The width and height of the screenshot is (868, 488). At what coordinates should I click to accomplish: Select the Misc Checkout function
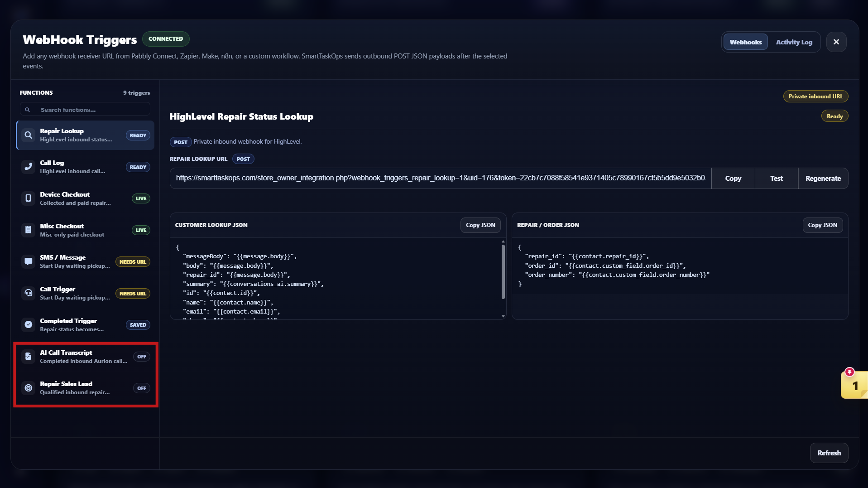coord(85,230)
